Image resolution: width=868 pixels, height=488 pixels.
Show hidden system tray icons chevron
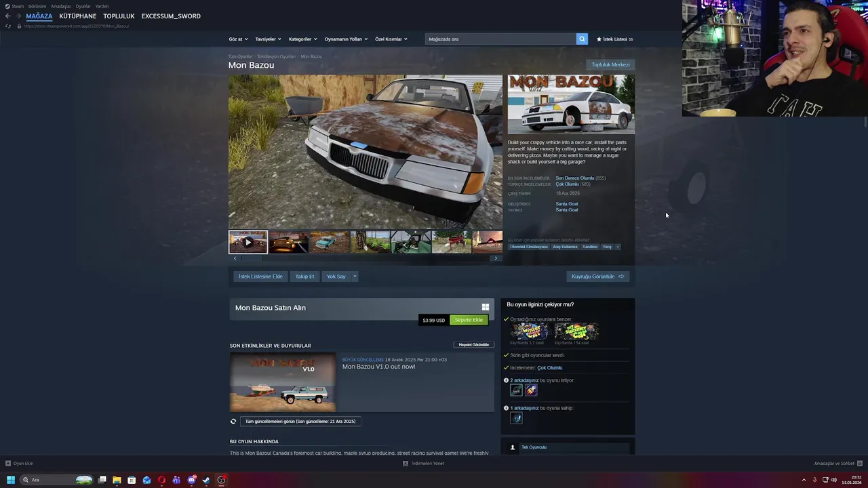(x=804, y=480)
